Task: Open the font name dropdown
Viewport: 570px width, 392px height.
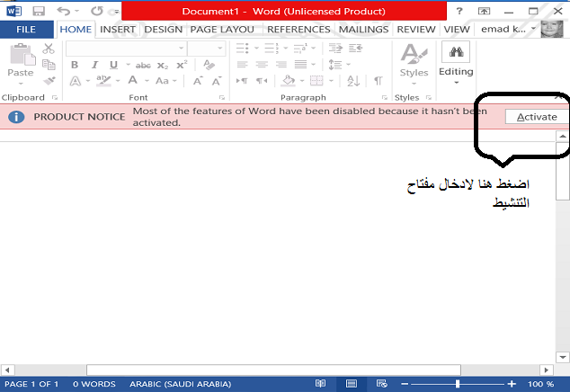Action: click(x=181, y=49)
